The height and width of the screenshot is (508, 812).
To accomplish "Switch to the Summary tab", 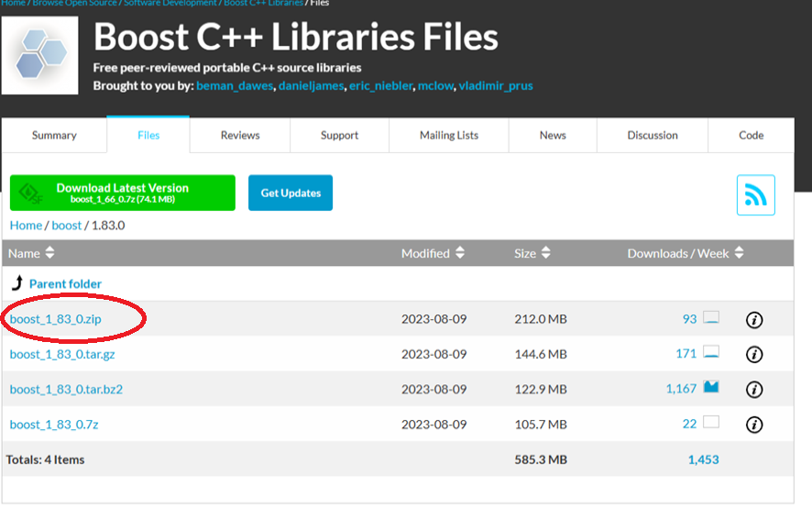I will coord(54,136).
